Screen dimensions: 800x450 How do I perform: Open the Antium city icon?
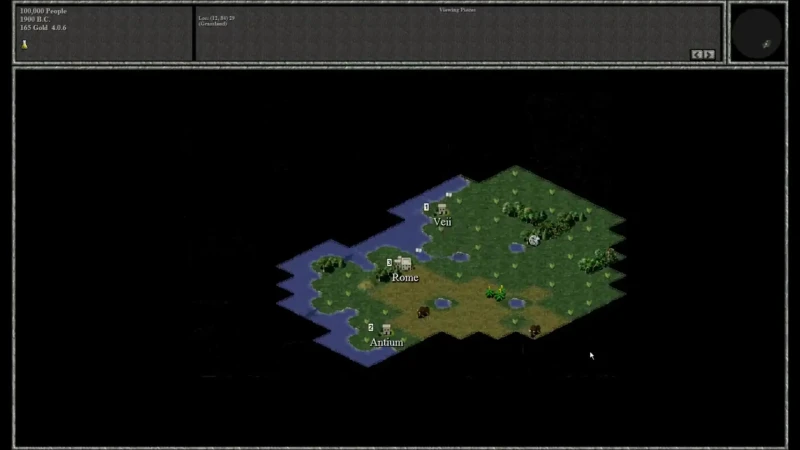click(x=386, y=329)
